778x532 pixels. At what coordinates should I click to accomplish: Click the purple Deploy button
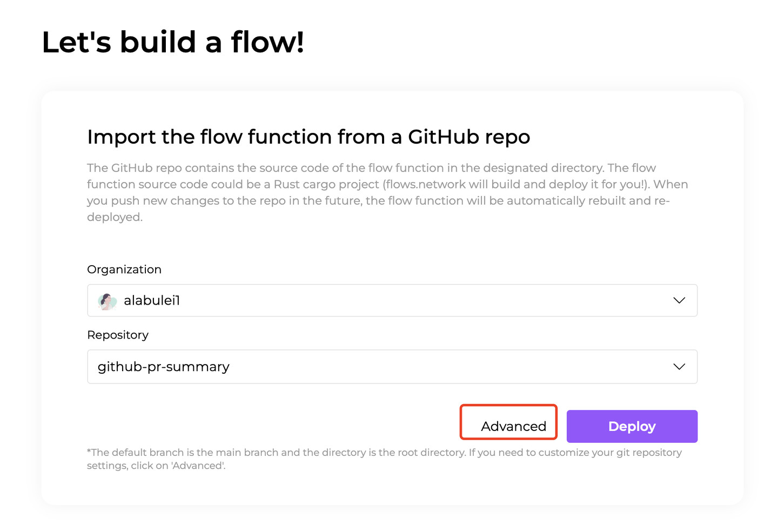pos(632,426)
